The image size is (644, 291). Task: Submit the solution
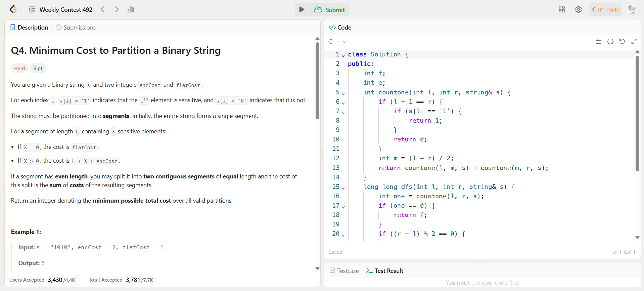329,10
